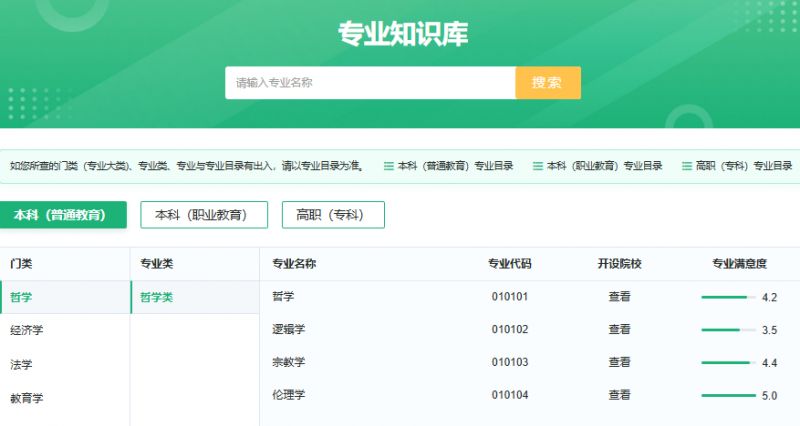Click 查看 for 哲学 offering schools
Viewport: 800px width, 426px height.
tap(619, 297)
